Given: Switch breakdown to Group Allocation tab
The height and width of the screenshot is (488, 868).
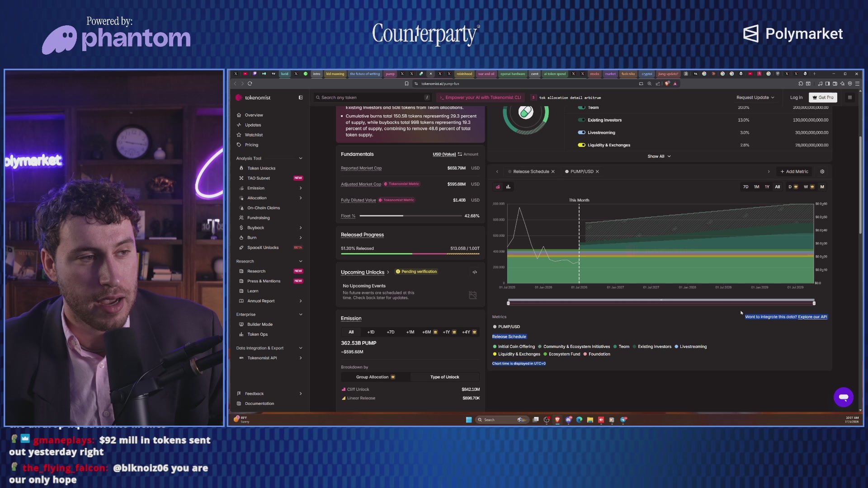Looking at the screenshot, I should 376,377.
